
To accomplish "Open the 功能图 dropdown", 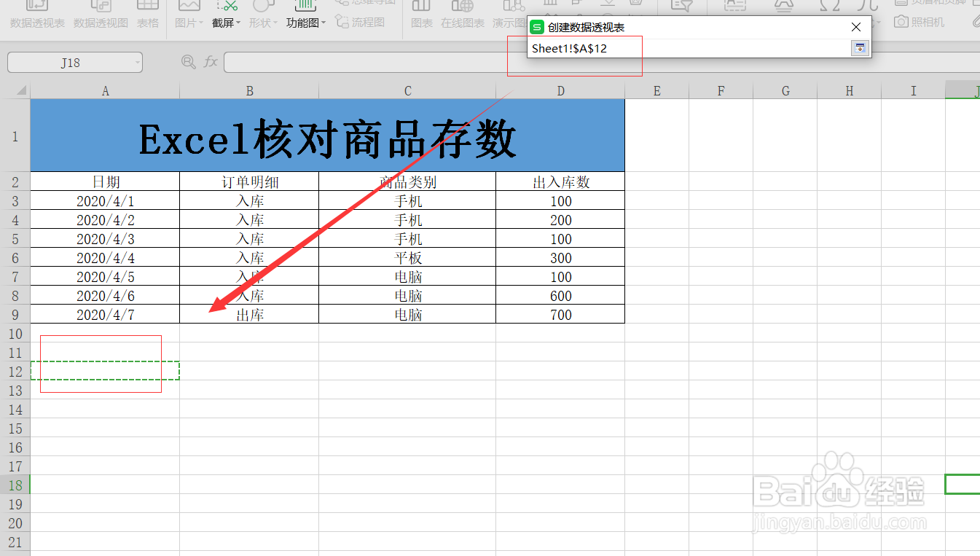I will [x=305, y=15].
